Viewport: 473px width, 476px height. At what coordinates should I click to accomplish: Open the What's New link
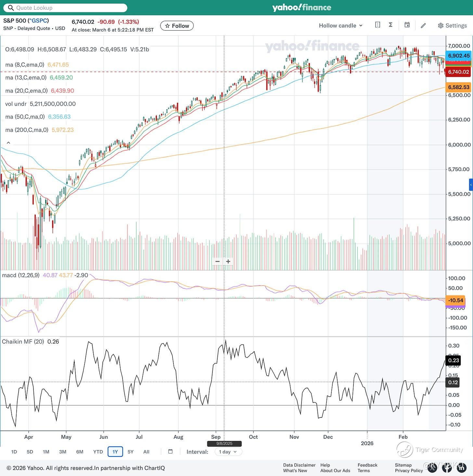pyautogui.click(x=295, y=470)
